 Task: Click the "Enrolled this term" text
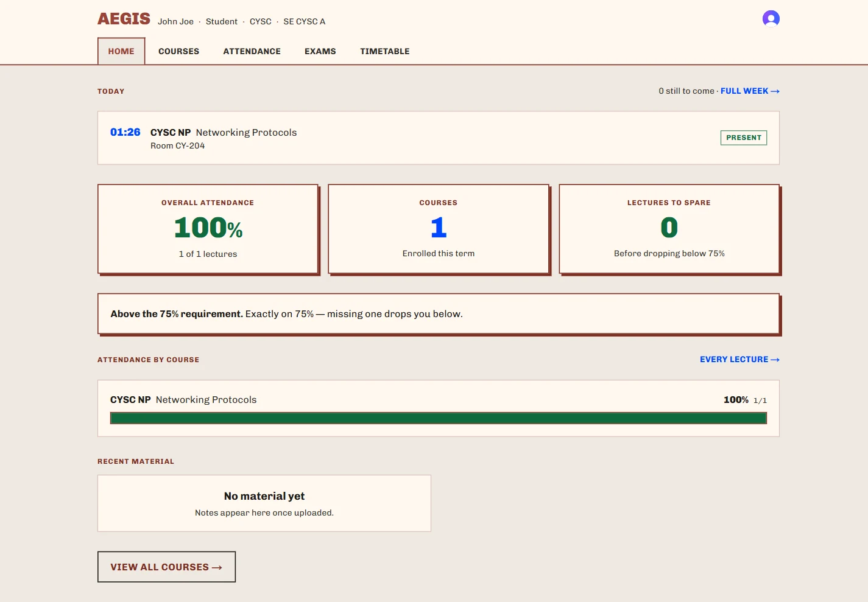(439, 253)
